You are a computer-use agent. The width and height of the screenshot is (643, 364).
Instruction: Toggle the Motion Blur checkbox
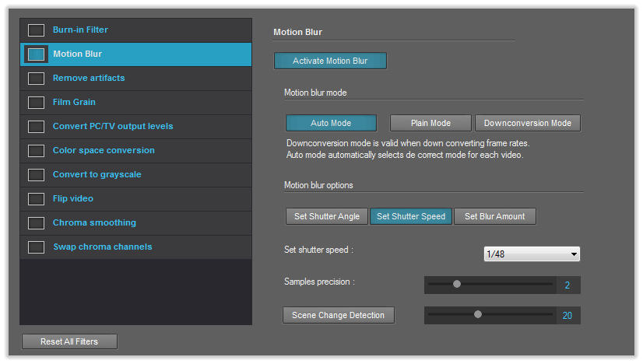point(36,54)
